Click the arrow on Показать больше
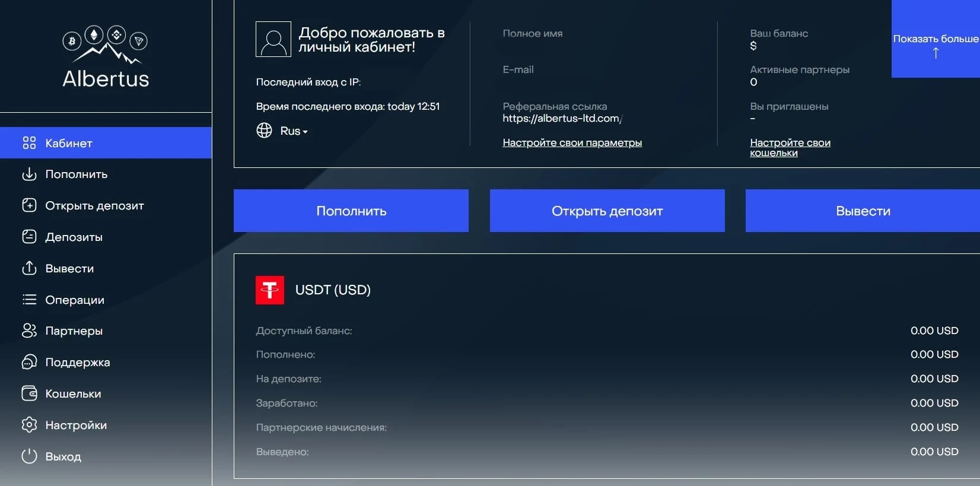 (936, 53)
